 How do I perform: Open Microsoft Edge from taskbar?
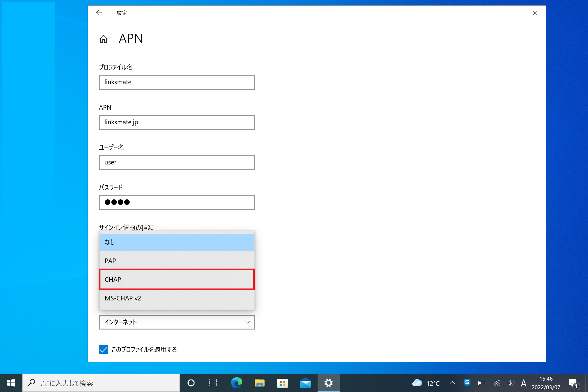point(236,383)
